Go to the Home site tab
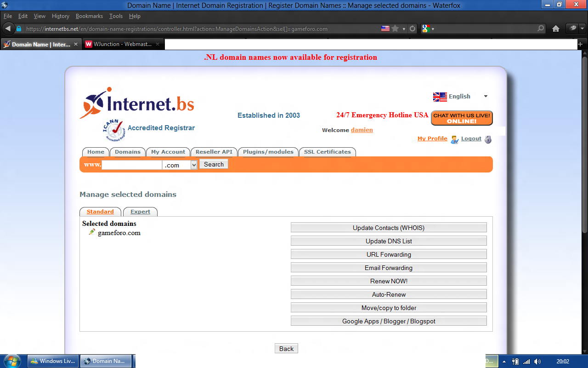 point(96,152)
